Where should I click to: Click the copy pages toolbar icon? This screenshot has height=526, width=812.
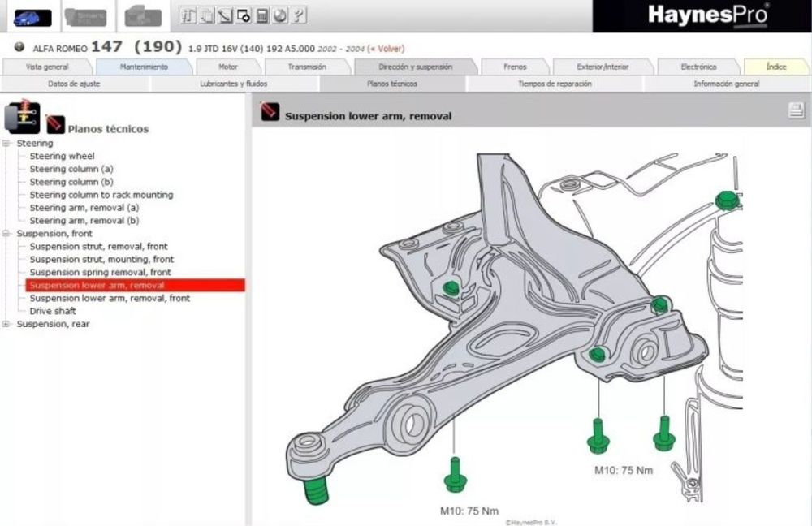pyautogui.click(x=206, y=16)
